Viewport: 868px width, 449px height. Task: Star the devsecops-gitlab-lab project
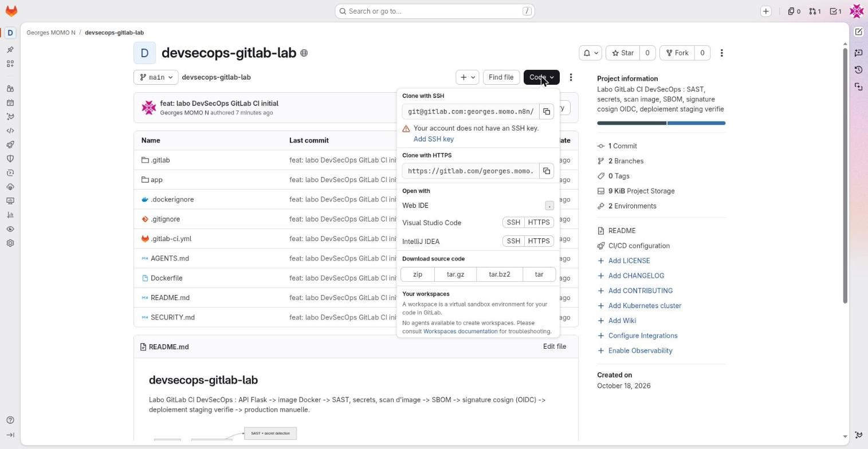[x=622, y=53]
